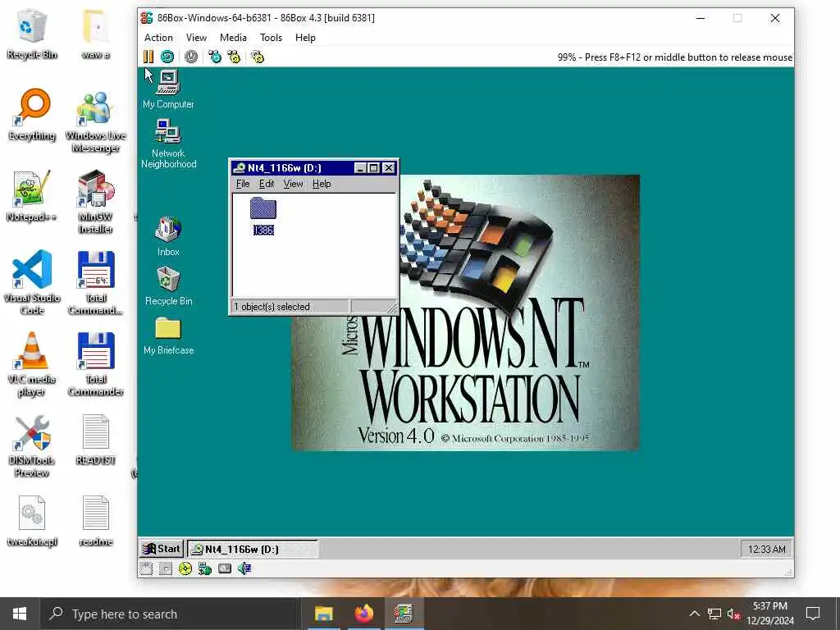Open the Help menu in 86Box
The height and width of the screenshot is (630, 840).
(x=305, y=38)
